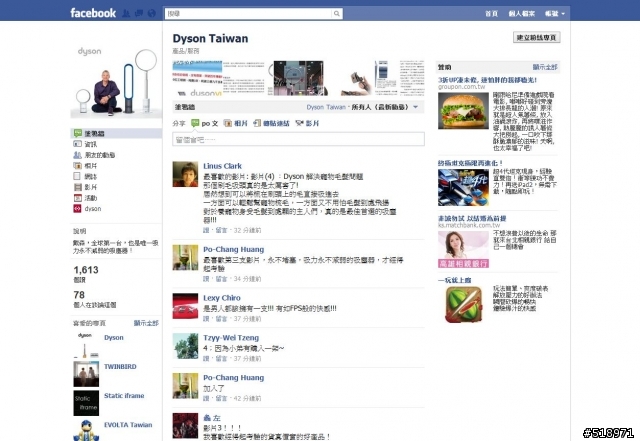Screen dimensions: 640x441
Task: Open messages icon in header
Action: (139, 13)
